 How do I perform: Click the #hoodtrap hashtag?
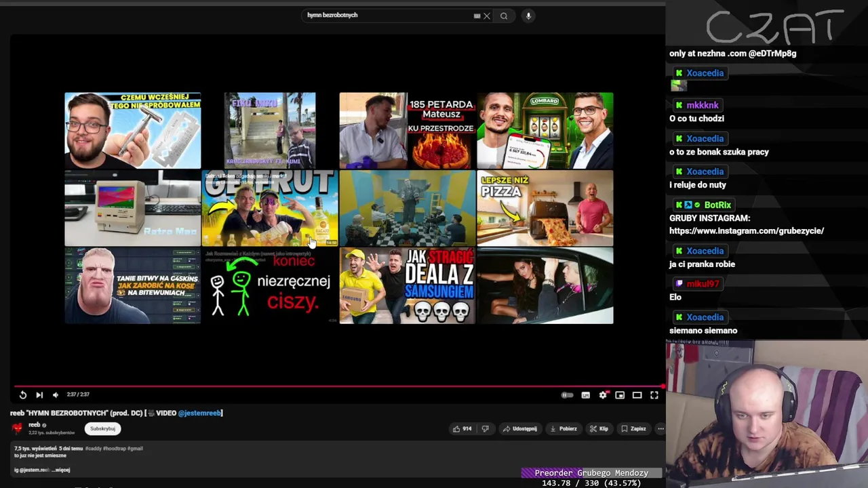pyautogui.click(x=115, y=448)
